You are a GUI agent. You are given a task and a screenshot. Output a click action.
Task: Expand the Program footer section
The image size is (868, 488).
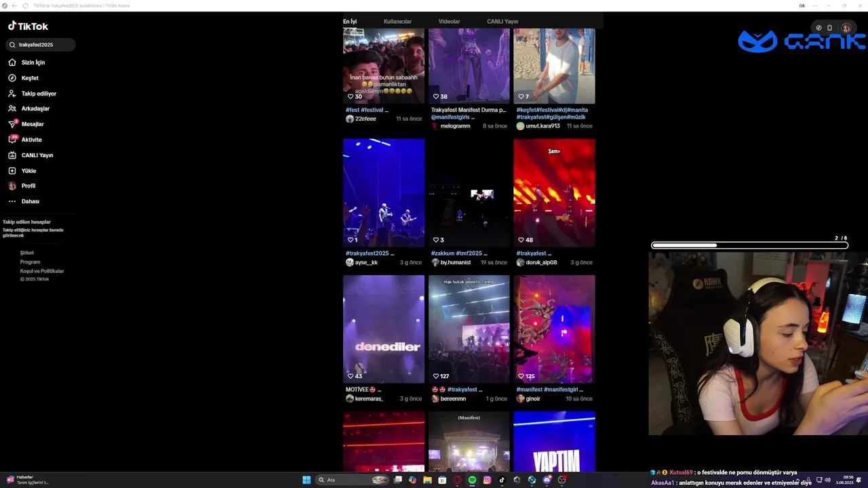coord(30,262)
